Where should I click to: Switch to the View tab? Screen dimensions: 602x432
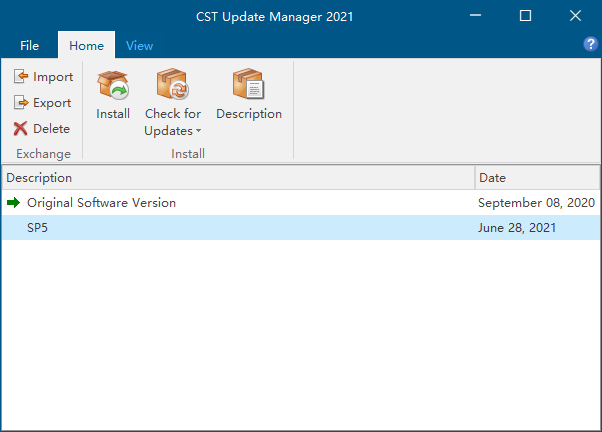click(x=139, y=46)
